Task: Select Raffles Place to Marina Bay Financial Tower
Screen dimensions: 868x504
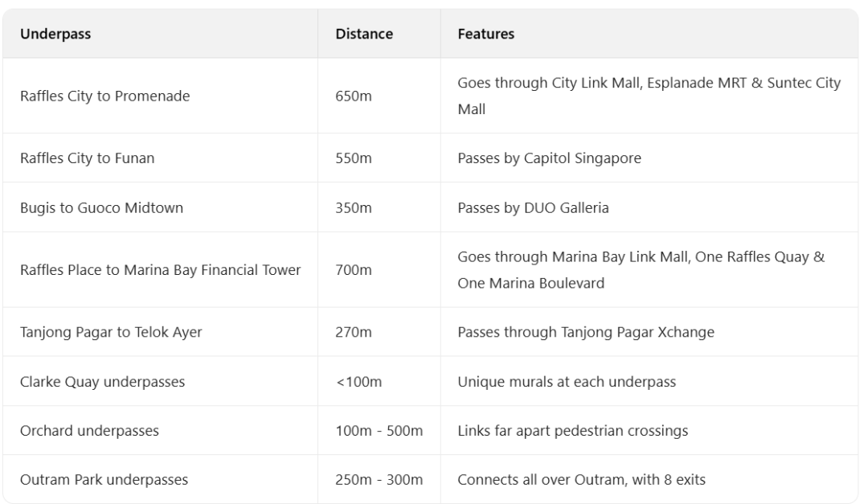Action: pyautogui.click(x=161, y=271)
